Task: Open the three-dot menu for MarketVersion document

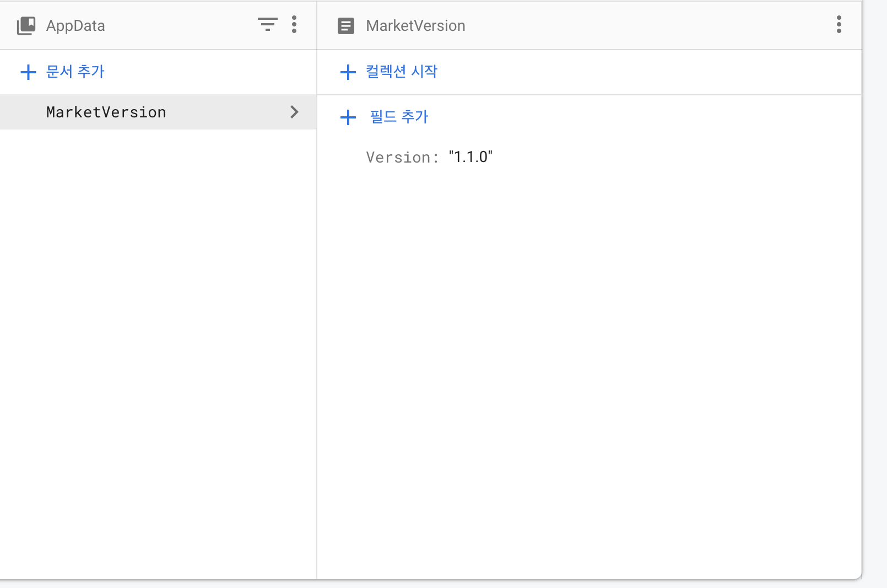Action: click(839, 25)
